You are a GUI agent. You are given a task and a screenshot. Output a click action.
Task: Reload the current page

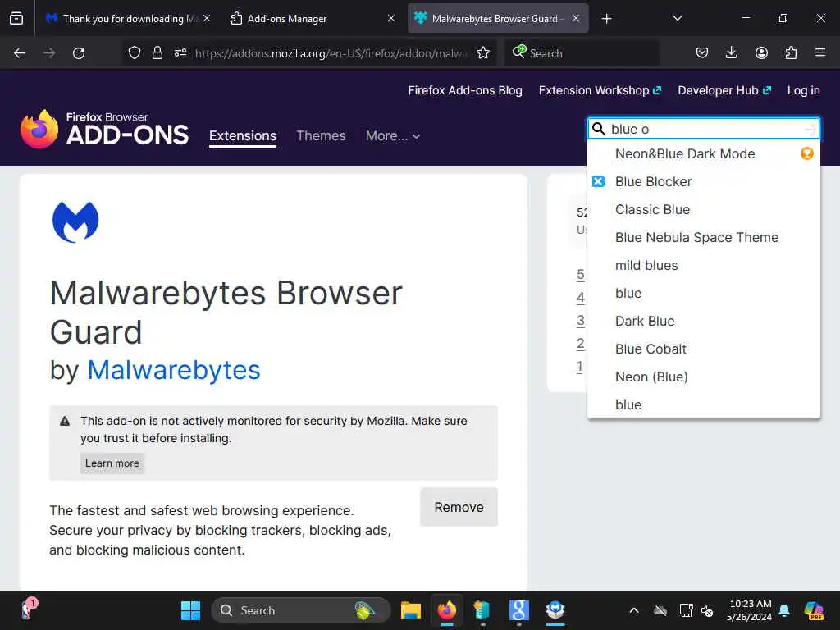[79, 53]
